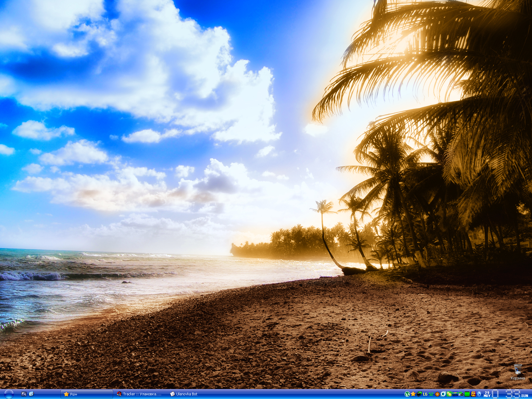532x399 pixels.
Task: Open the Safely Remove Hardware tray icon
Action: click(x=461, y=394)
